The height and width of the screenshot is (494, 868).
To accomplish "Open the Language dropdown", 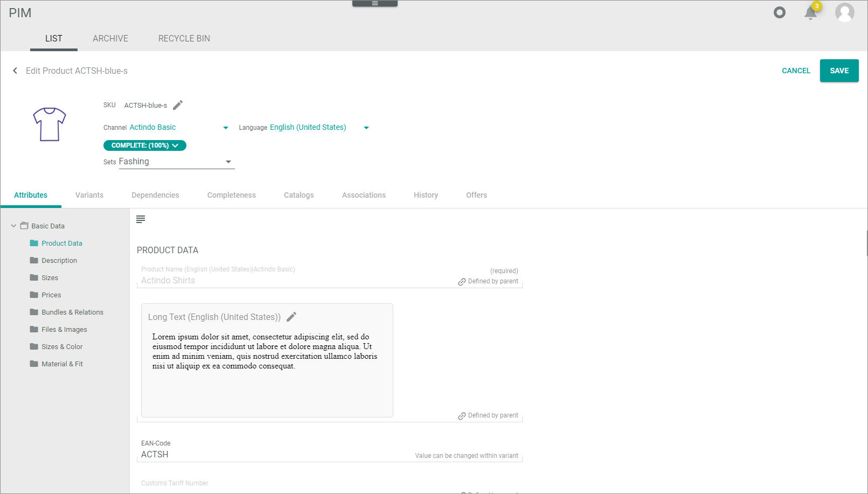I will 366,128.
